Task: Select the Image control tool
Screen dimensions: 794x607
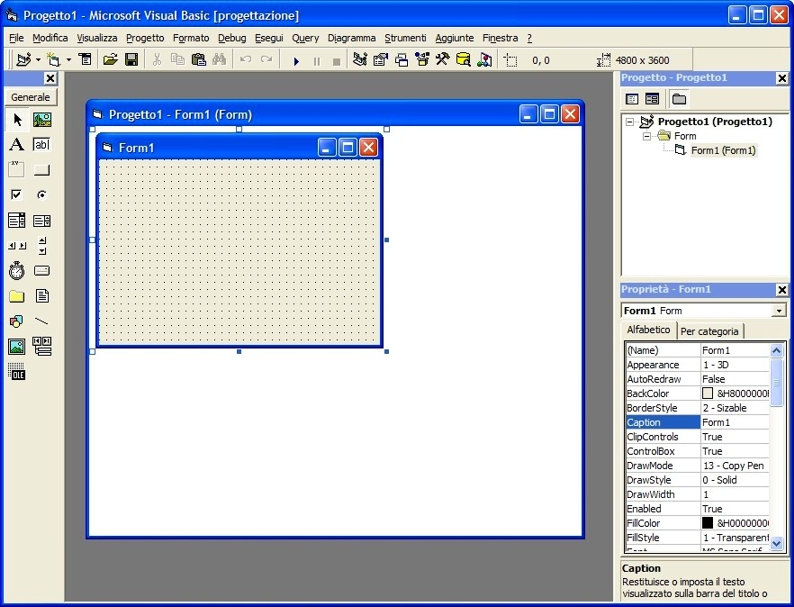Action: [17, 347]
